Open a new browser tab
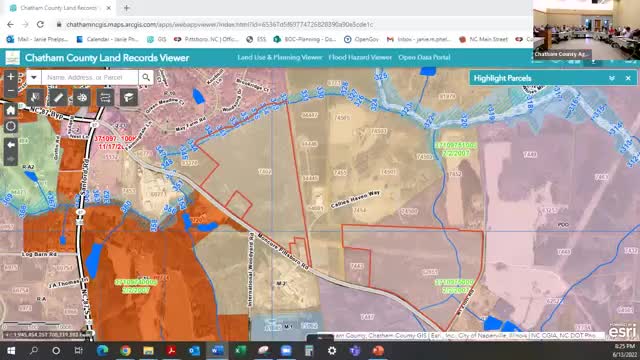Screen dimensions: 640x360 pyautogui.click(x=127, y=8)
